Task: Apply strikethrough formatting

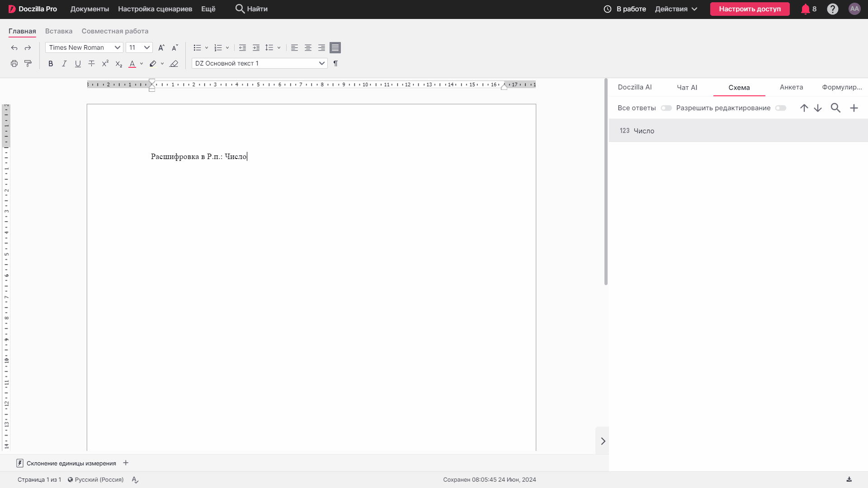Action: pos(91,64)
